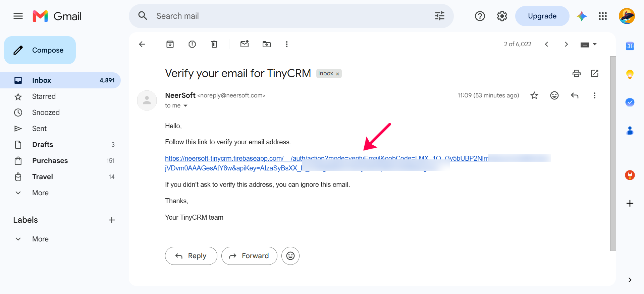The height and width of the screenshot is (294, 644).
Task: Open the Google account avatar
Action: click(x=627, y=16)
